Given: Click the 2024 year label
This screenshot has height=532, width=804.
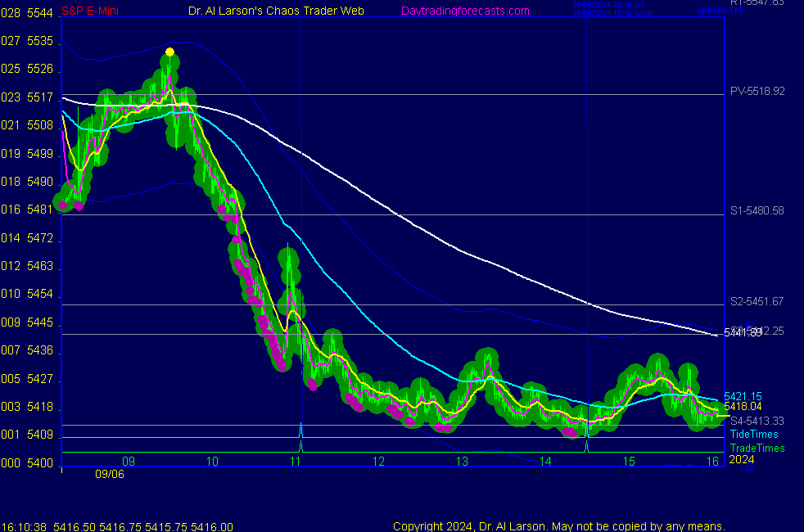Looking at the screenshot, I should point(742,459).
